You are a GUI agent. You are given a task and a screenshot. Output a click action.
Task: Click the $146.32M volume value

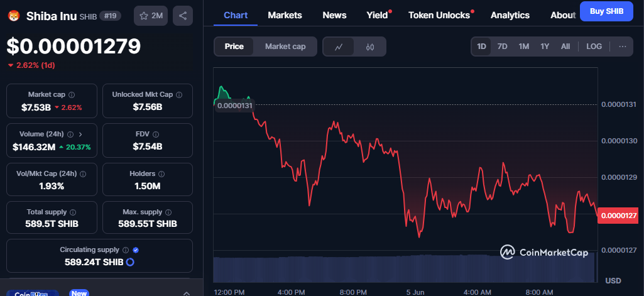(34, 147)
